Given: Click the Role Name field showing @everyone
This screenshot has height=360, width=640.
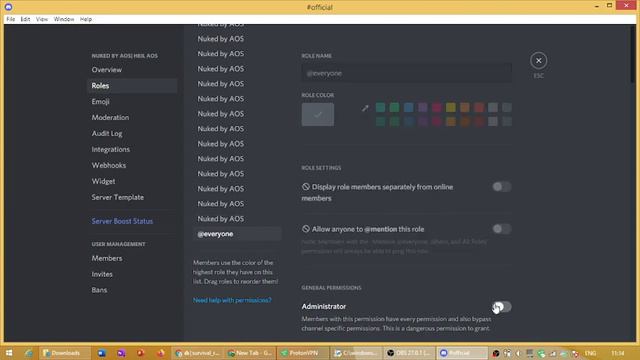Looking at the screenshot, I should 407,73.
